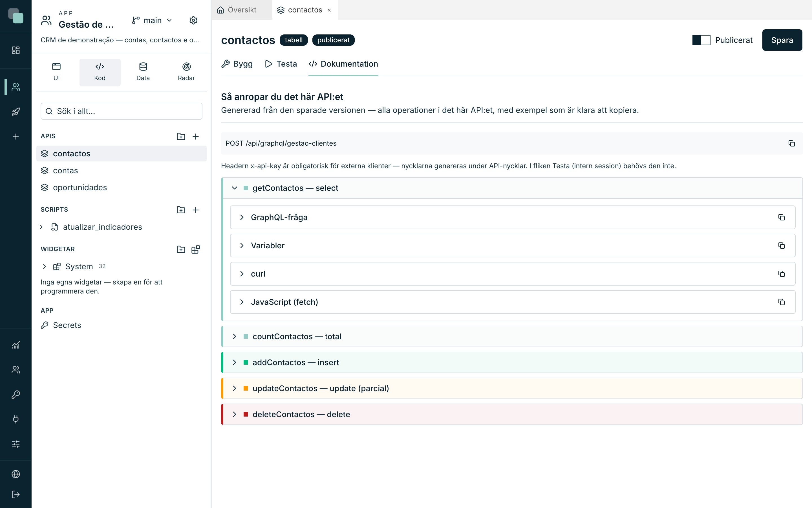Click the app logo at top of left rail
Viewport: 812px width, 508px height.
16,16
